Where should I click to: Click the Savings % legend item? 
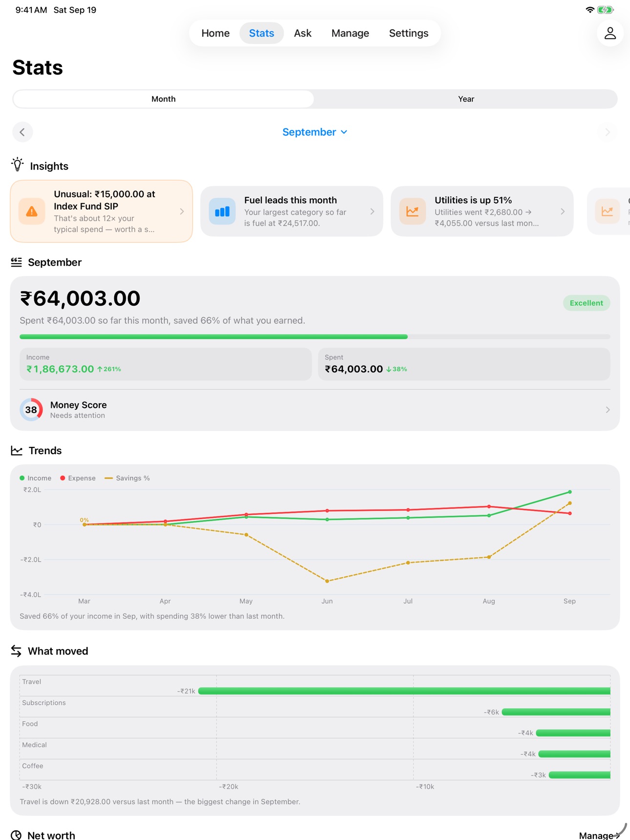tap(127, 478)
